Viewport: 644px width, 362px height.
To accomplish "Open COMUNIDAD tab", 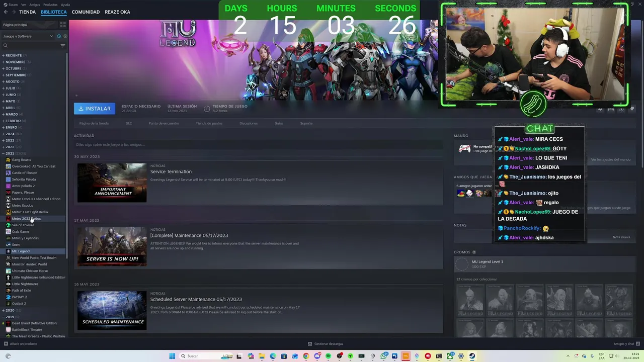I will 86,12.
